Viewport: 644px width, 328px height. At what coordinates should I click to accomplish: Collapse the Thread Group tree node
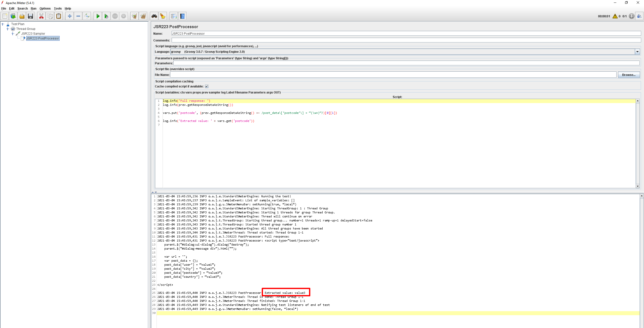8,29
